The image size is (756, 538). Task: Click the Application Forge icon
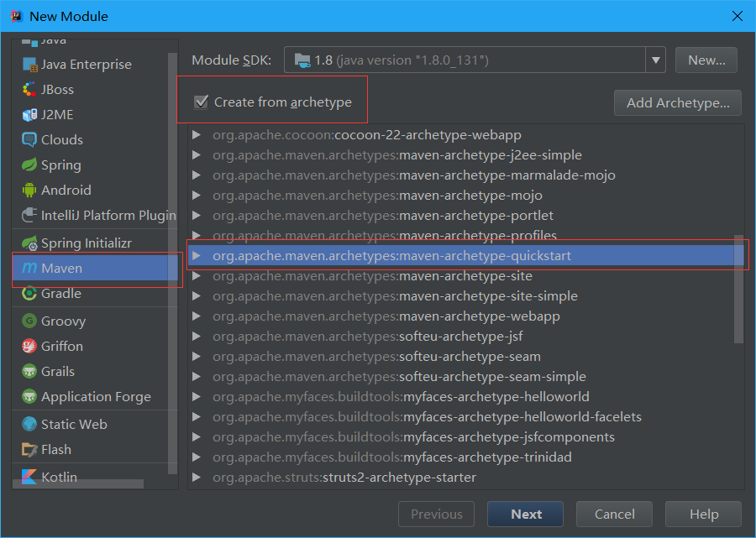coord(29,396)
